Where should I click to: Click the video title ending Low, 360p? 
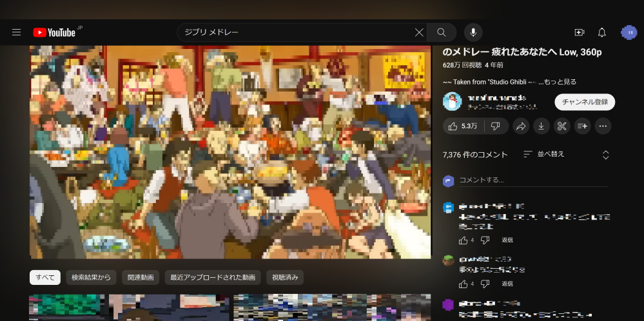click(522, 52)
